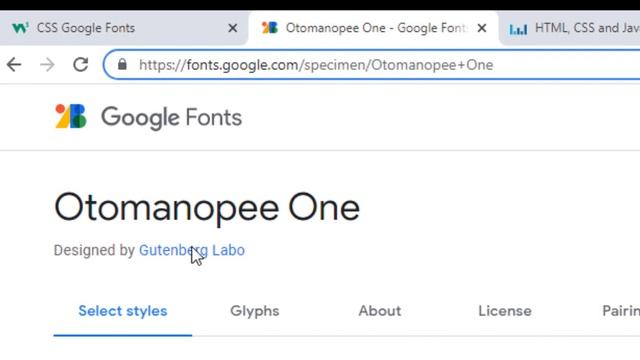
Task: Open the Select styles tab
Action: (x=123, y=311)
